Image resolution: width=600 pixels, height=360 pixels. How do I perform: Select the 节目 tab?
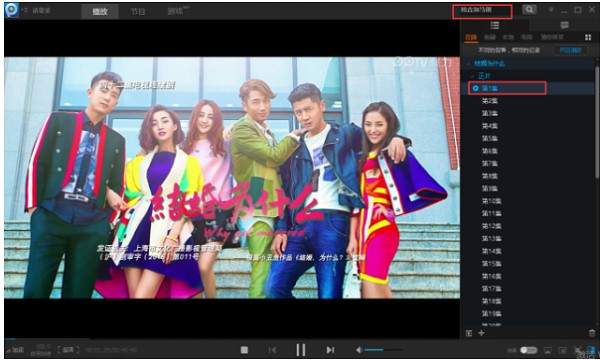point(138,11)
